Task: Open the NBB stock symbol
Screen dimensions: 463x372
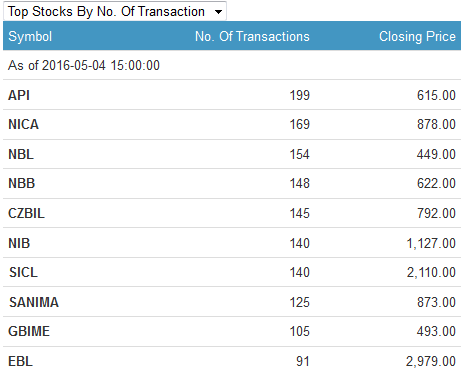Action: tap(21, 184)
